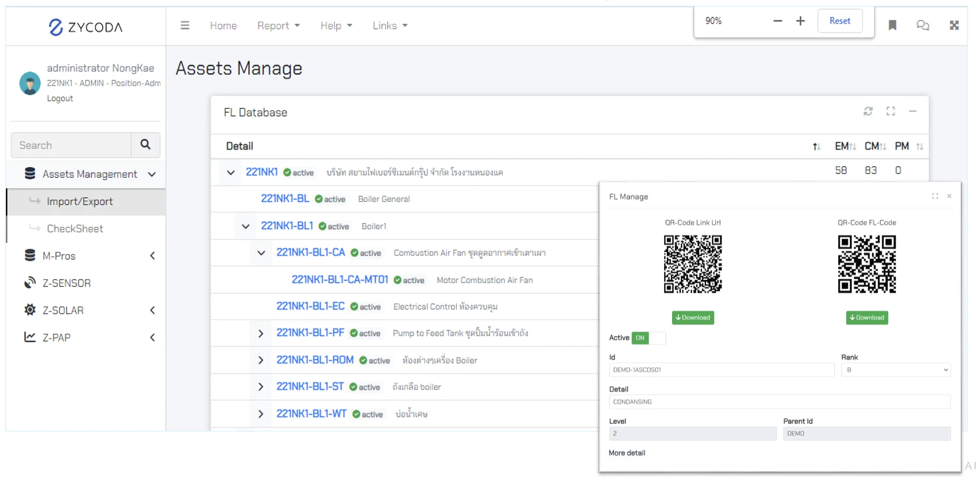The image size is (980, 477).
Task: Expand the 221NK1-BL1-ROM tree row
Action: (261, 360)
